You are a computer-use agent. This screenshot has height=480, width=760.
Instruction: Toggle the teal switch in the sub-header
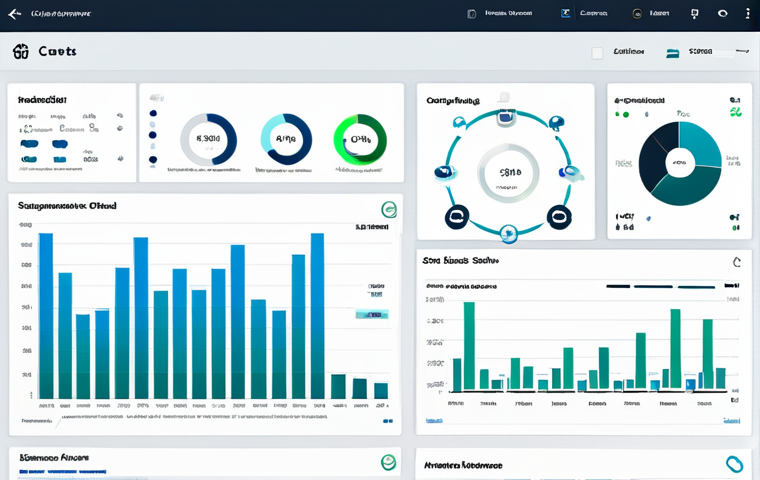click(x=673, y=53)
